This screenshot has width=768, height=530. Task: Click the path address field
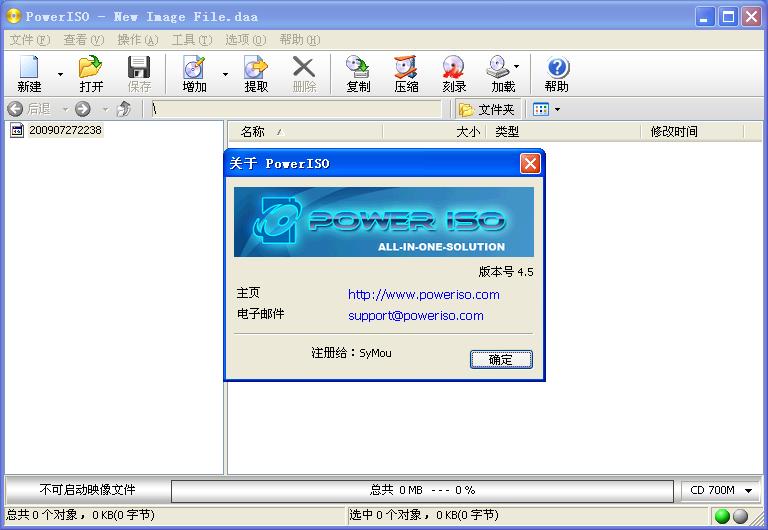click(x=296, y=109)
